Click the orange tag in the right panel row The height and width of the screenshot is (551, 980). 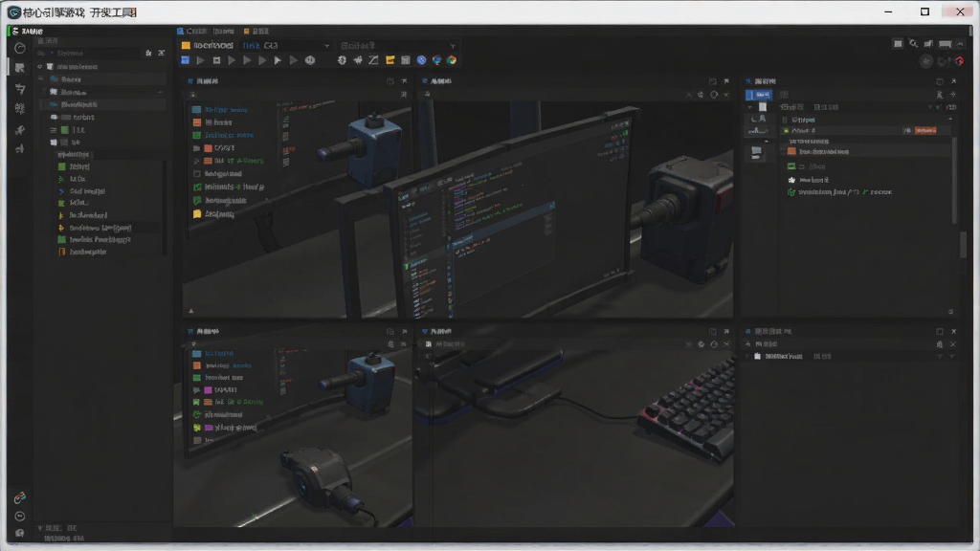925,130
